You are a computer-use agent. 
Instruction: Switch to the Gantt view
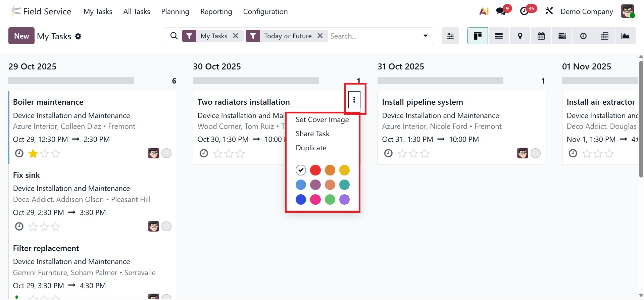tap(562, 36)
